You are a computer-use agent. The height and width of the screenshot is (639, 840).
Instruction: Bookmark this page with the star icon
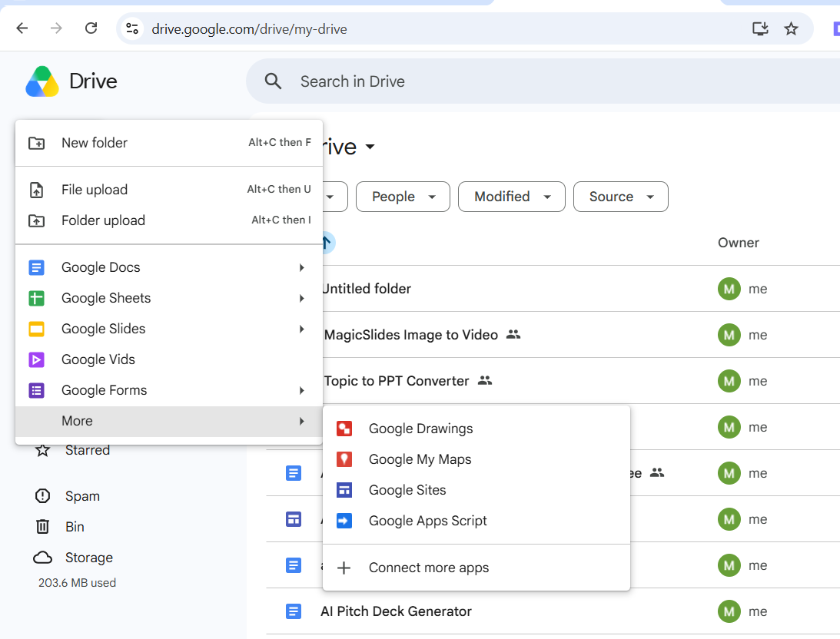click(x=791, y=28)
